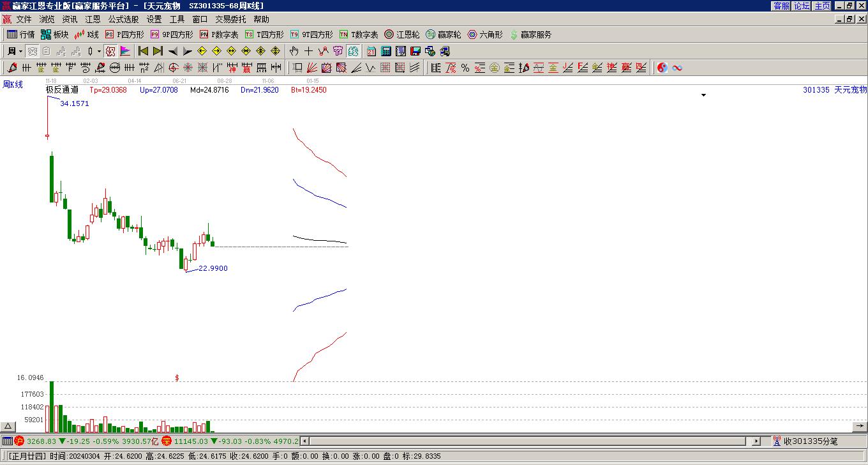The width and height of the screenshot is (868, 465).
Task: Jump to first bar with skip-to-start icon
Action: [143, 51]
